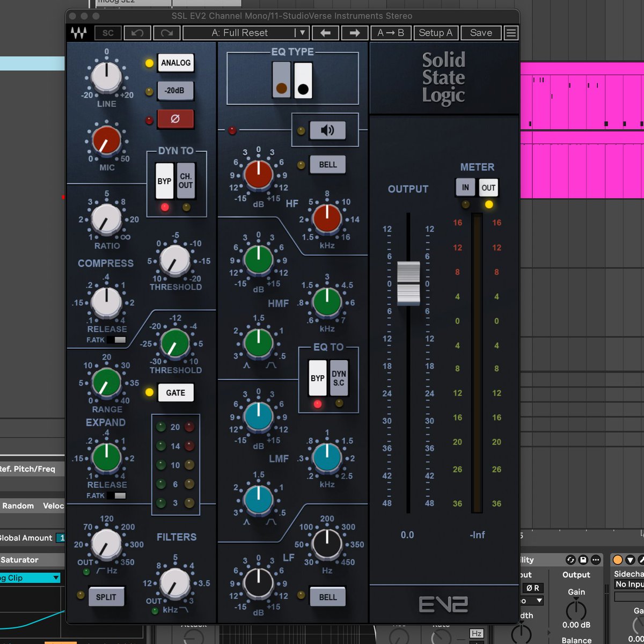644x644 pixels.
Task: Click the HMF Q knob
Action: pos(259,343)
